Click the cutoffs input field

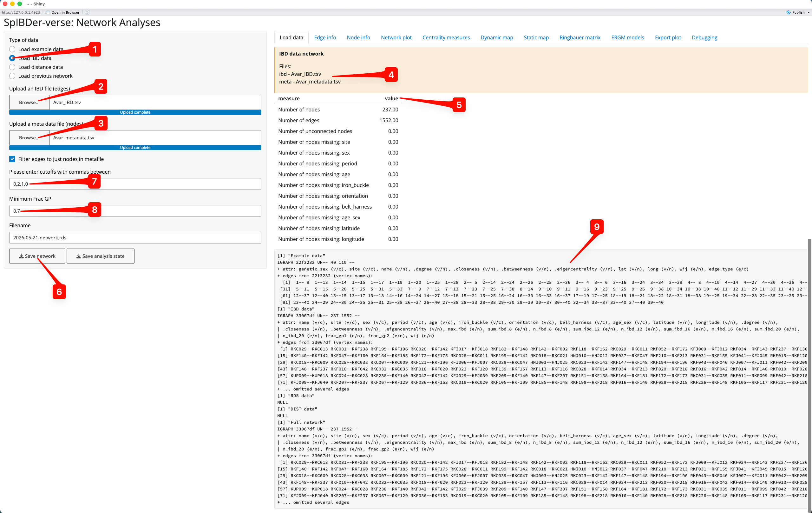[x=135, y=184]
